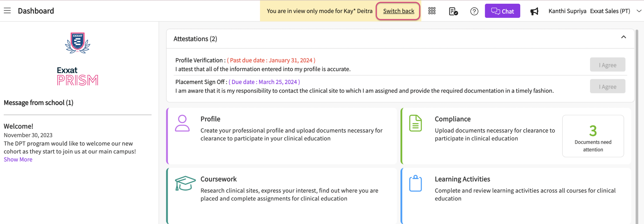
Task: Click the 3 Documents need attention box
Action: (593, 136)
